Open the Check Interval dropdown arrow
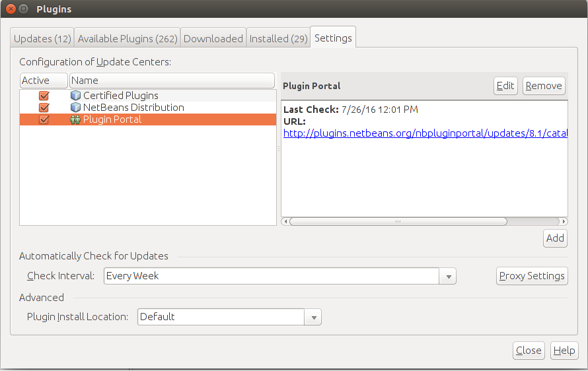The height and width of the screenshot is (371, 588). click(x=448, y=276)
